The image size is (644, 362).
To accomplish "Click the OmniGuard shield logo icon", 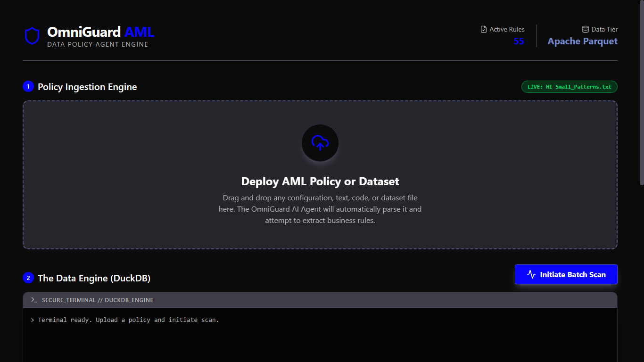I will coord(32,36).
